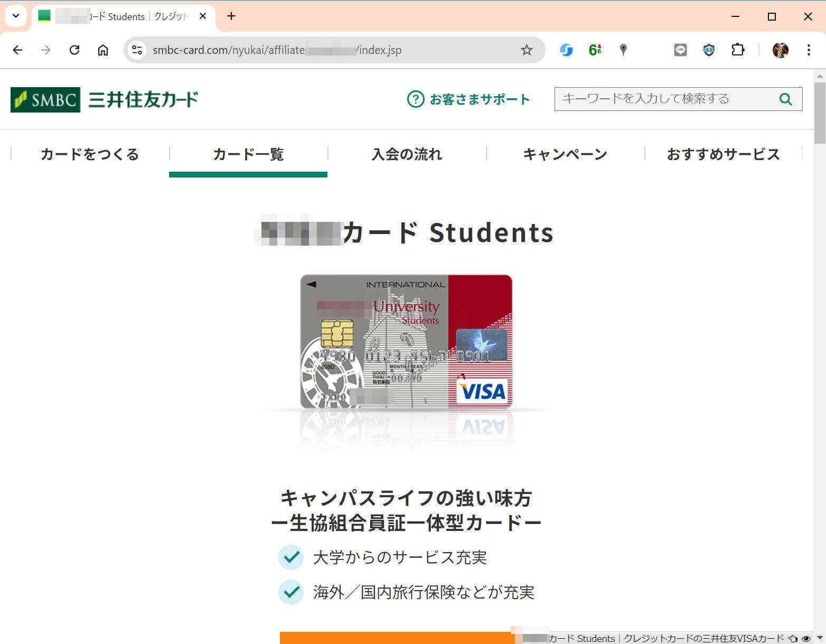Click the SMBC 三井住友カード logo

[105, 100]
